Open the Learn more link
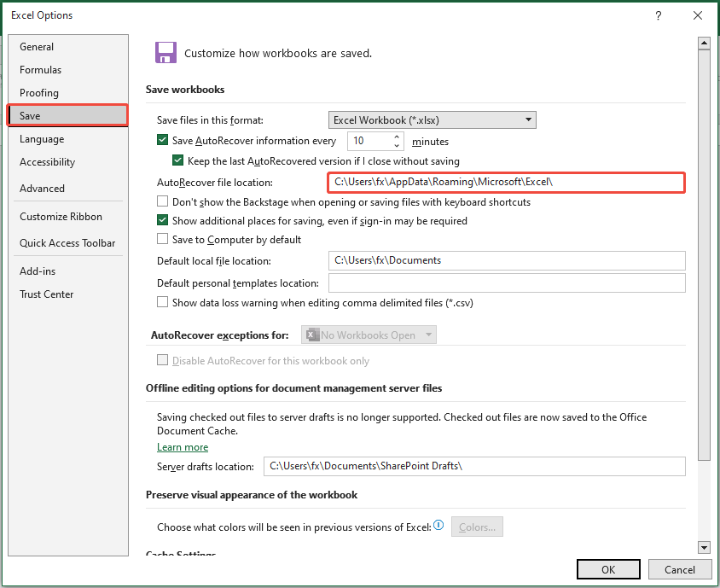Image resolution: width=720 pixels, height=588 pixels. click(182, 446)
